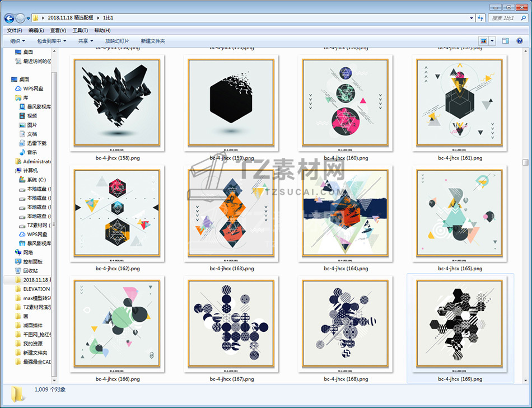Click the navigation pane scrollbar down arrow

point(54,380)
